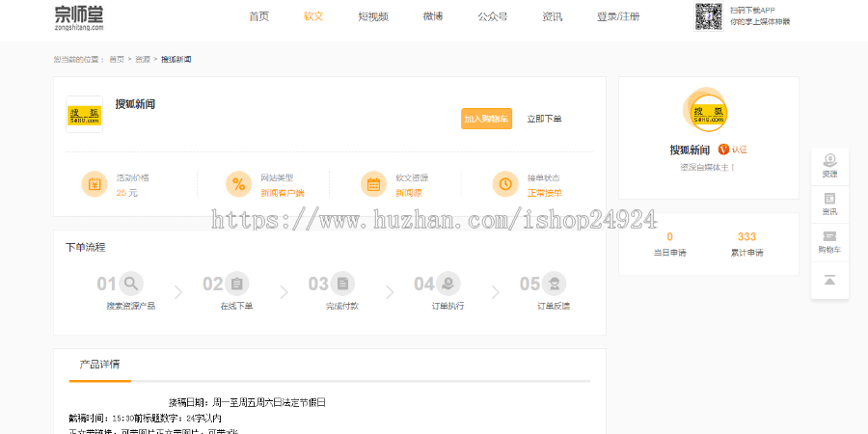Click the 正常接单 status text

click(x=545, y=193)
